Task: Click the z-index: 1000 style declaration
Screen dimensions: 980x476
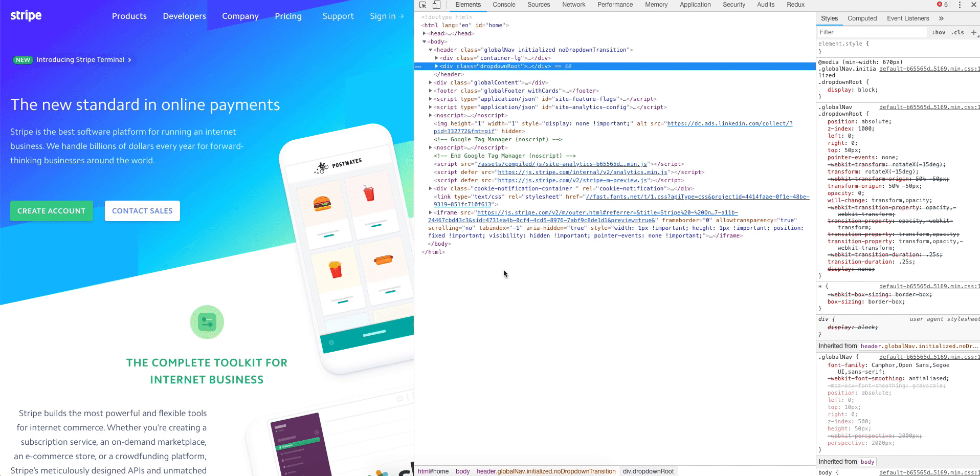Action: pos(851,129)
